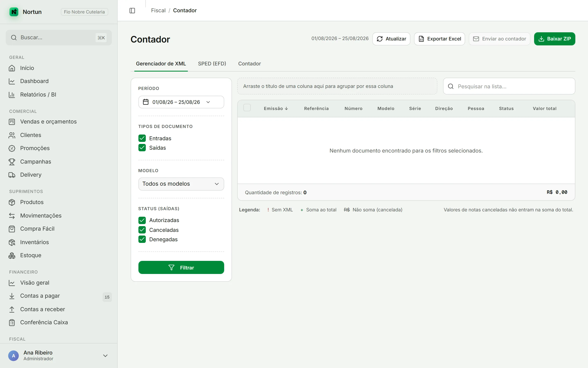Viewport: 588px width, 368px height.
Task: Click the Delivery truck icon
Action: 12,175
